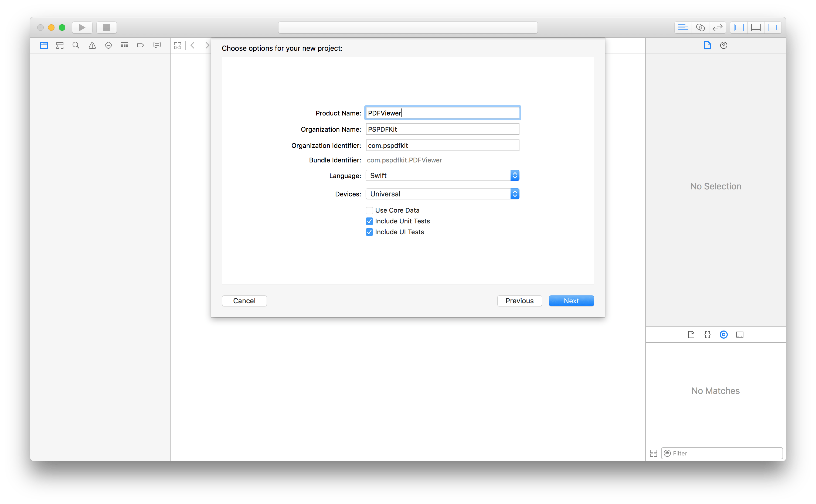
Task: Open the Project navigator
Action: pos(44,45)
